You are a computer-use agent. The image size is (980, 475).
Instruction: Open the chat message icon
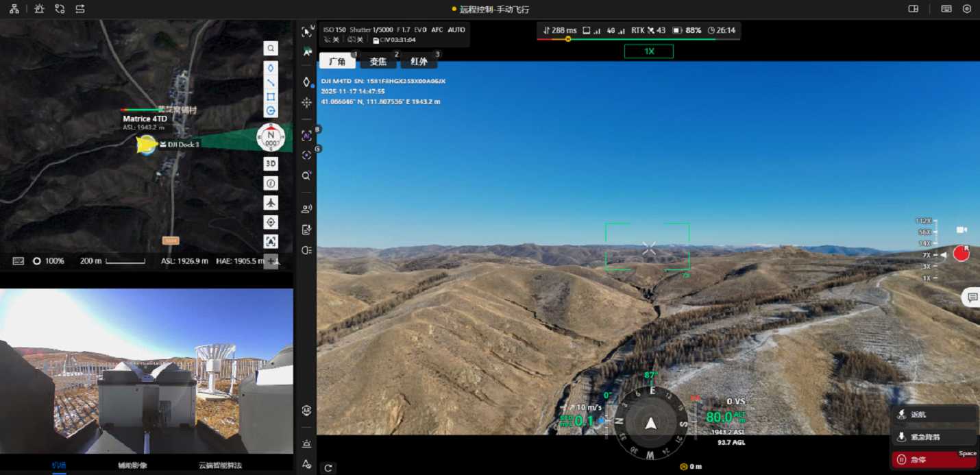pyautogui.click(x=971, y=297)
